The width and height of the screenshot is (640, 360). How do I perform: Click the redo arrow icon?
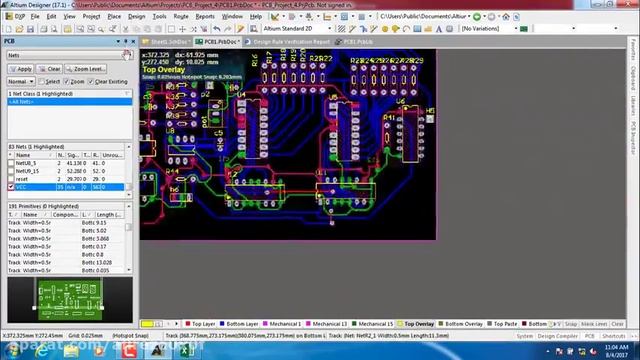(x=228, y=29)
